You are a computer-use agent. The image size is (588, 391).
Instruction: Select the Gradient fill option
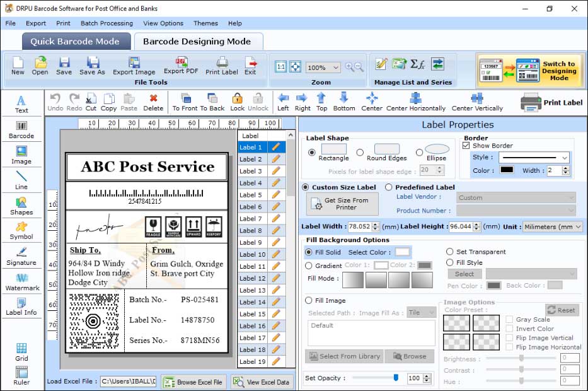[309, 266]
